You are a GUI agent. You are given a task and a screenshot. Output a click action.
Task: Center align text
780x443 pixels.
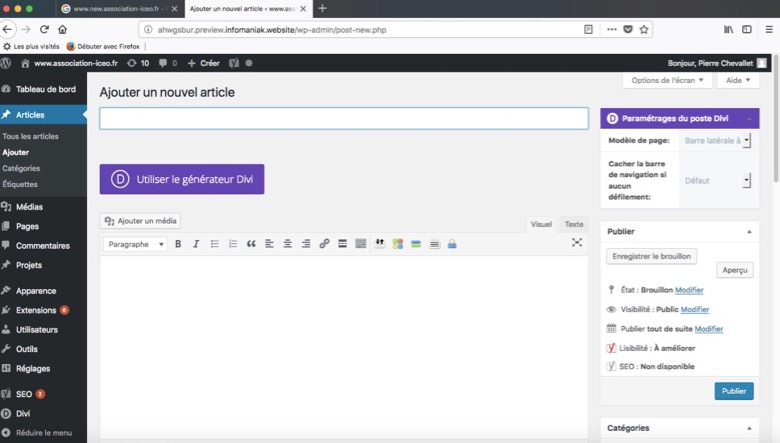click(288, 244)
